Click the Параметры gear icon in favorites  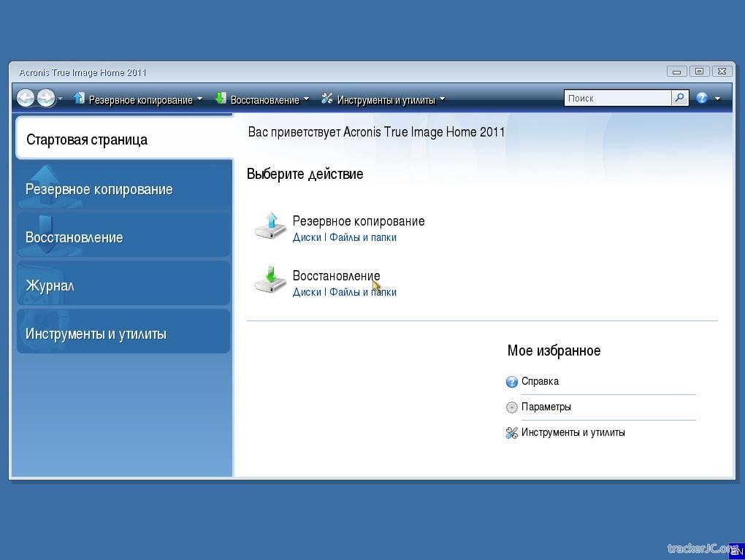(512, 407)
